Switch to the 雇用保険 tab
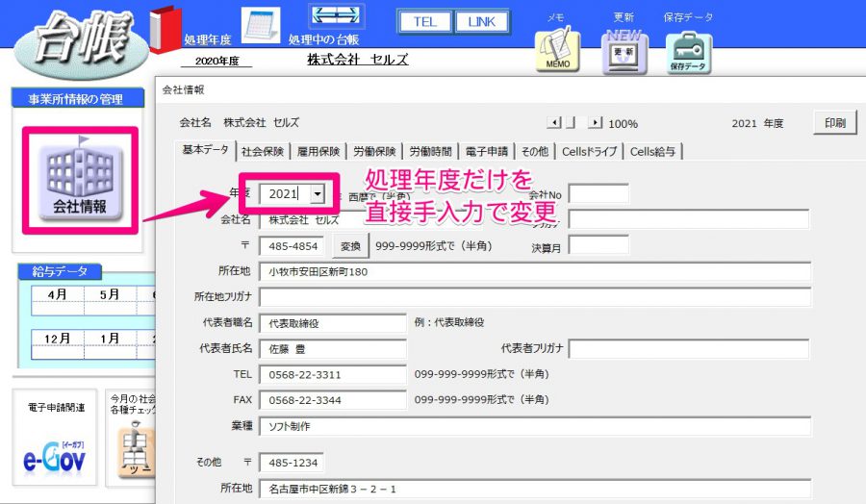 point(318,152)
